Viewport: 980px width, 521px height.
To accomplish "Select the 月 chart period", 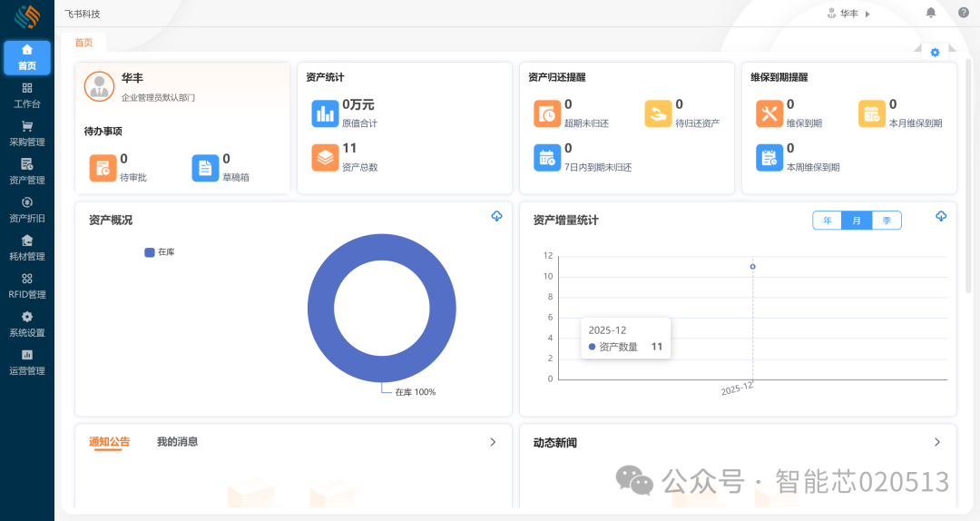I will click(857, 221).
